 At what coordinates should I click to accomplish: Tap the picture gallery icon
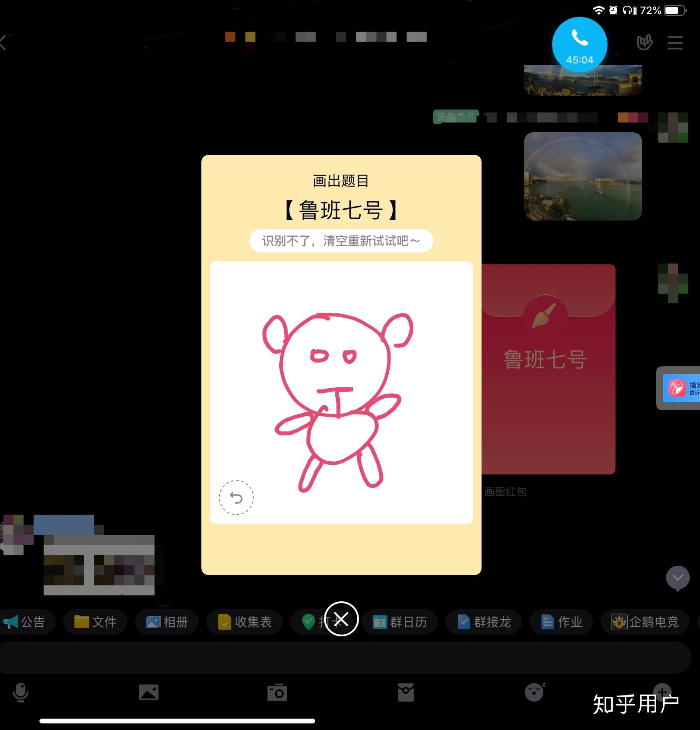click(149, 693)
